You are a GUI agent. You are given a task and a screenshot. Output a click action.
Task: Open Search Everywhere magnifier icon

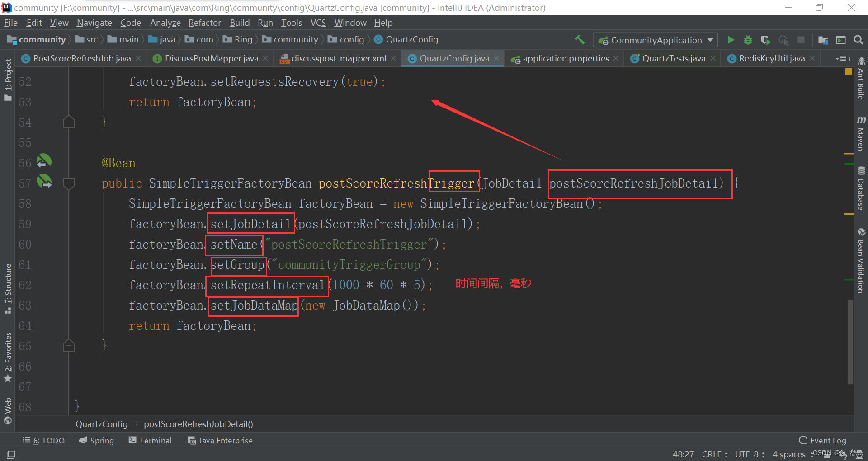(x=858, y=40)
